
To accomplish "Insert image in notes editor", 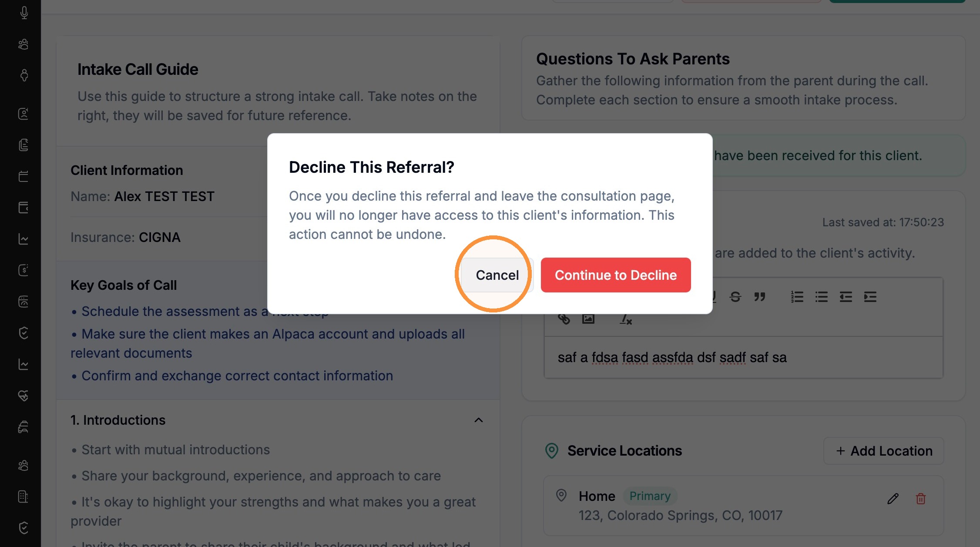I will click(x=588, y=319).
